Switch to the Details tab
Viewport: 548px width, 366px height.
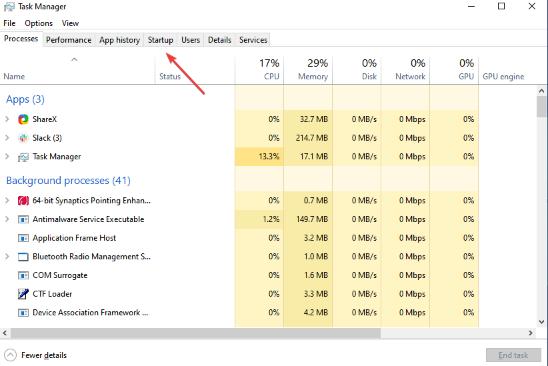pos(219,40)
